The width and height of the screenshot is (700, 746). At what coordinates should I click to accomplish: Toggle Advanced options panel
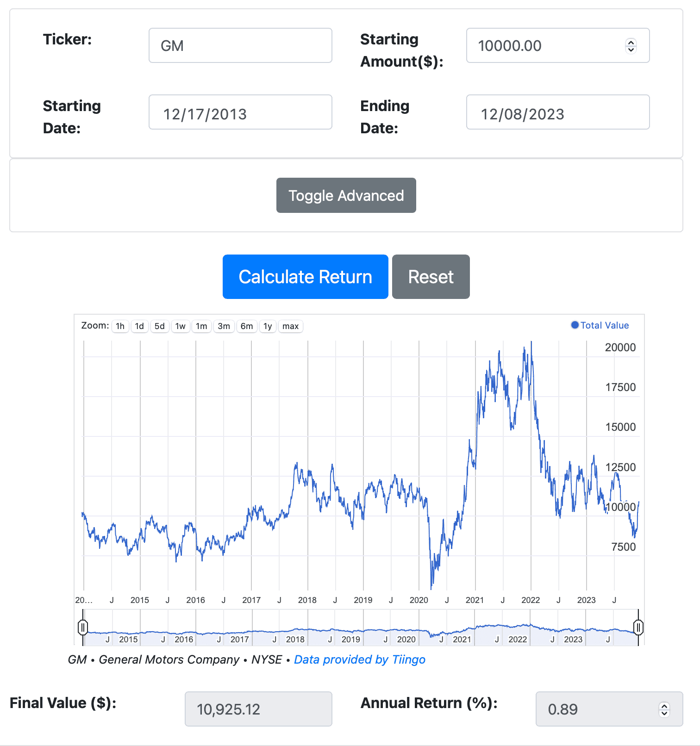pos(346,195)
